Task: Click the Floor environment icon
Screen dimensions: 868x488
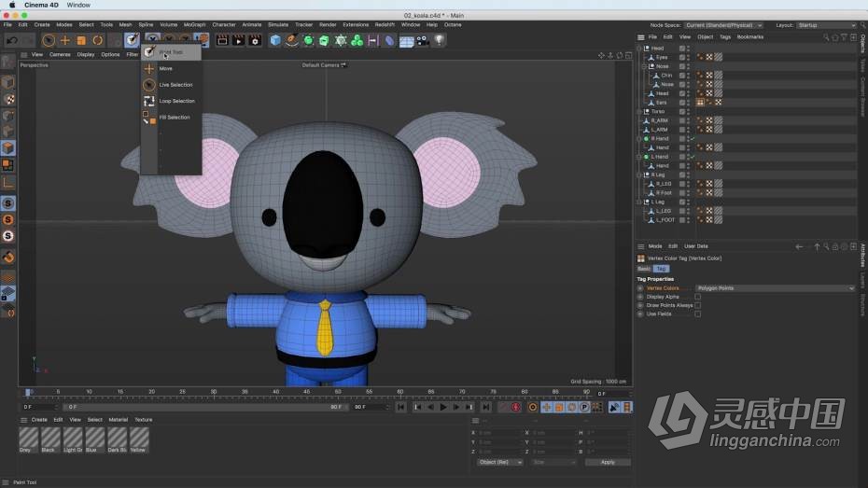Action: click(x=406, y=41)
